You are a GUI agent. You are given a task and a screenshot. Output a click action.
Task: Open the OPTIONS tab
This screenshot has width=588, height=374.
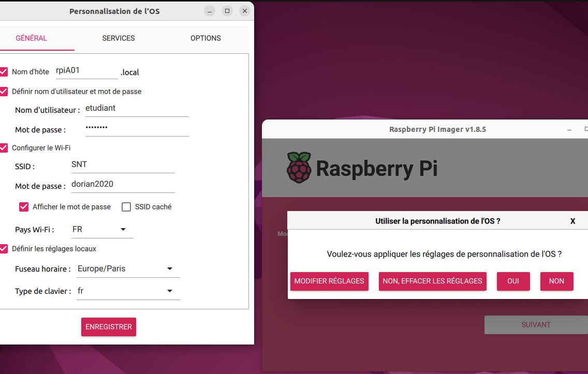coord(205,38)
